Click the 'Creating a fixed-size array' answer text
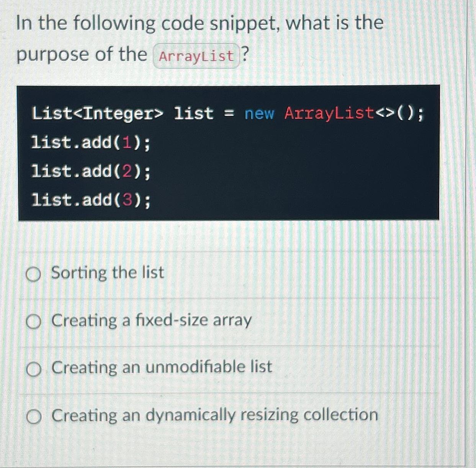The height and width of the screenshot is (468, 476). pyautogui.click(x=151, y=321)
